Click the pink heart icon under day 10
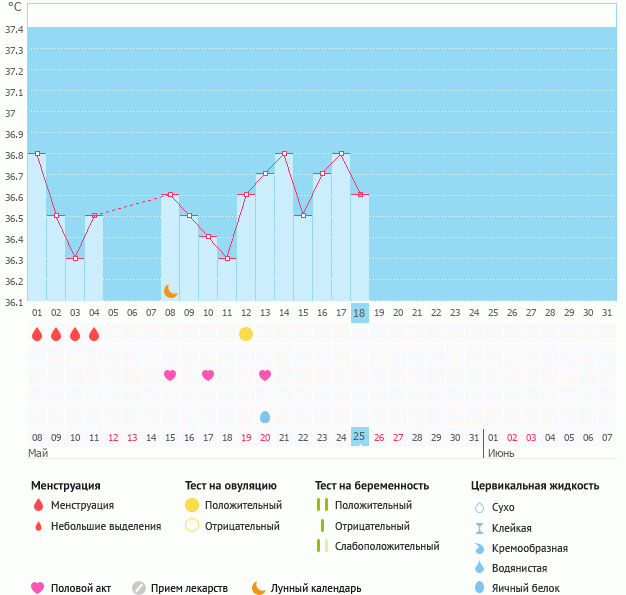The width and height of the screenshot is (626, 595). pos(208,375)
